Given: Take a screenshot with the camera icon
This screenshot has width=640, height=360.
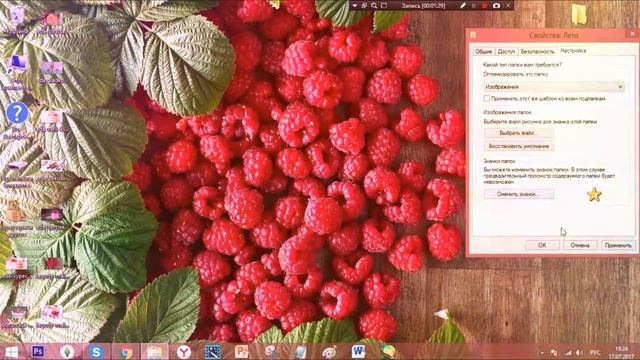Looking at the screenshot, I should (496, 6).
